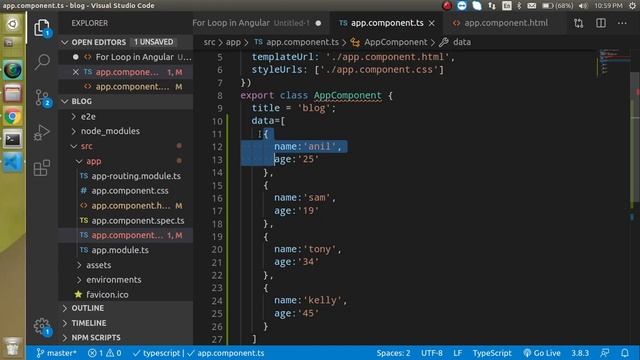Open the battery indicator menu
The width and height of the screenshot is (640, 360).
pos(557,6)
